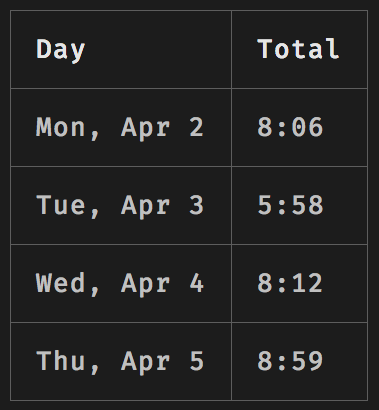
Task: Click the date number 4 after Apr
Action: (197, 283)
